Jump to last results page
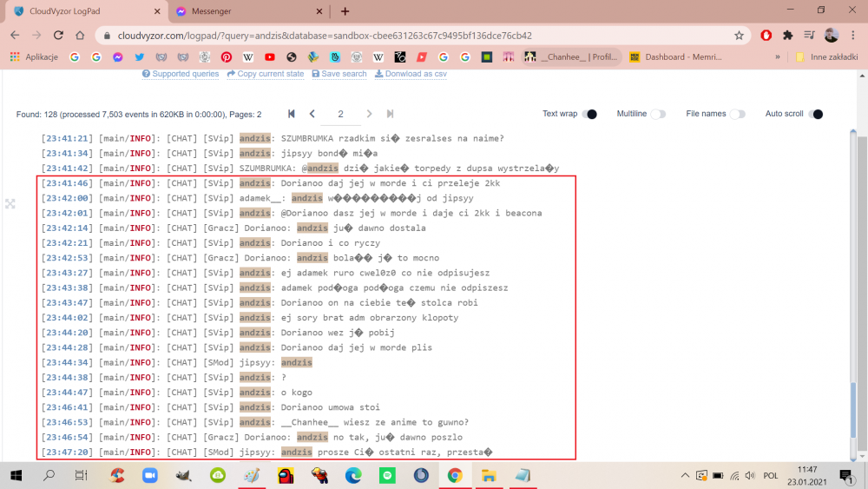 click(x=390, y=114)
